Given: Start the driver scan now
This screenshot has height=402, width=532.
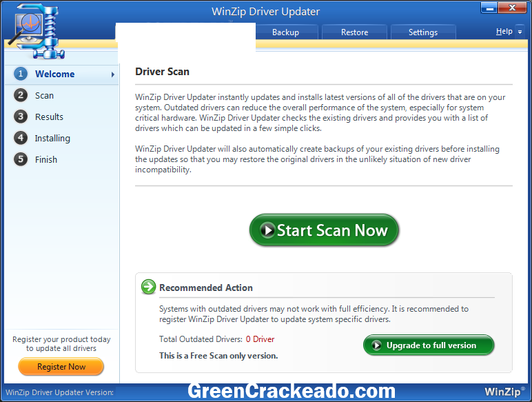Looking at the screenshot, I should pos(324,230).
